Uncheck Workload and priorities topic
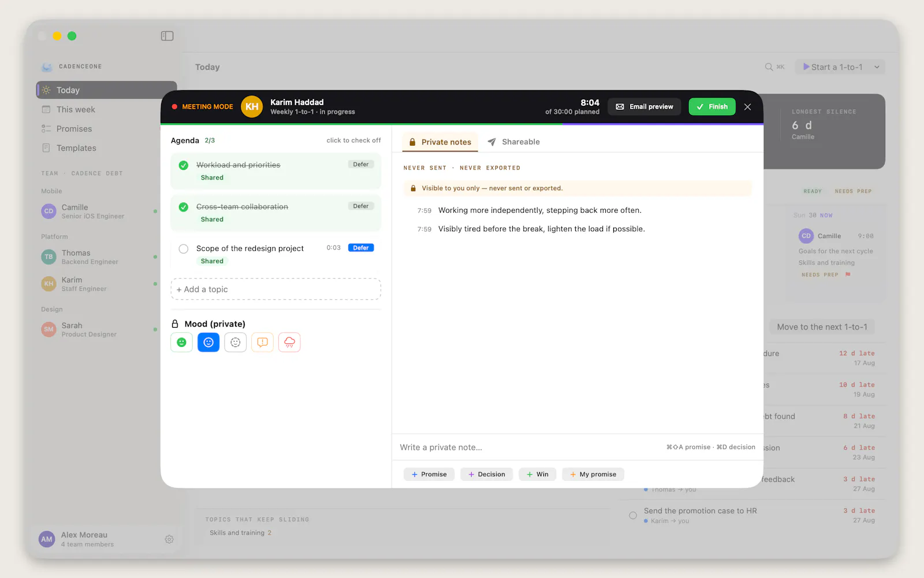The width and height of the screenshot is (924, 578). point(184,165)
